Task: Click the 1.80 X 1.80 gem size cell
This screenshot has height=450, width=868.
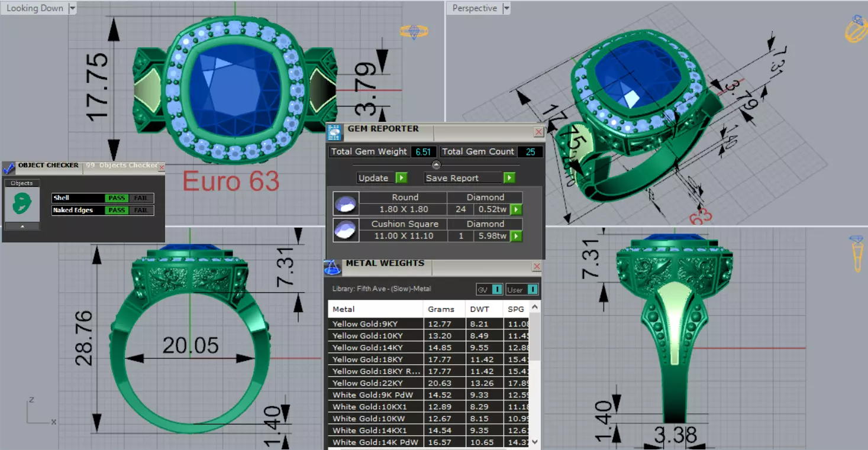Action: [404, 209]
